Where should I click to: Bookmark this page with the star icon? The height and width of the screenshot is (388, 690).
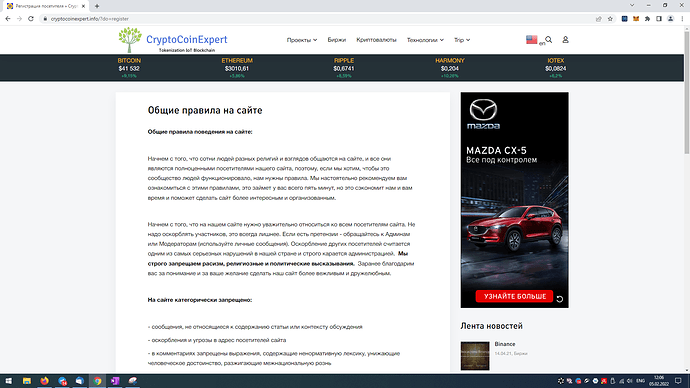(x=610, y=18)
